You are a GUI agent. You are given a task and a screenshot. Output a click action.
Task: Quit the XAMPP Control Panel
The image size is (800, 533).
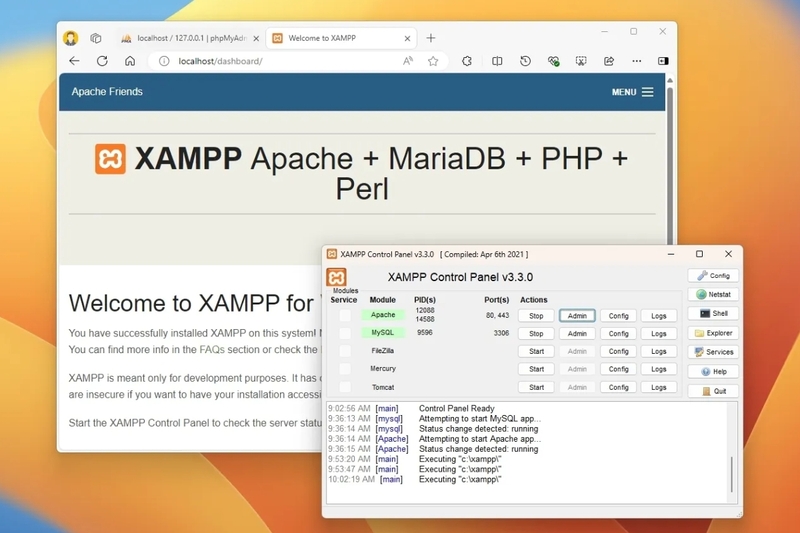pyautogui.click(x=713, y=391)
